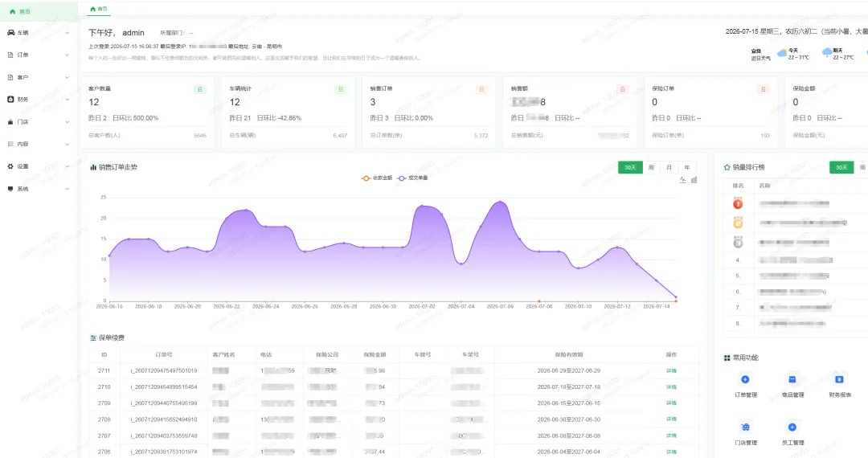Expand the 订单 sidebar menu chevron
868x458 pixels.
pos(67,55)
